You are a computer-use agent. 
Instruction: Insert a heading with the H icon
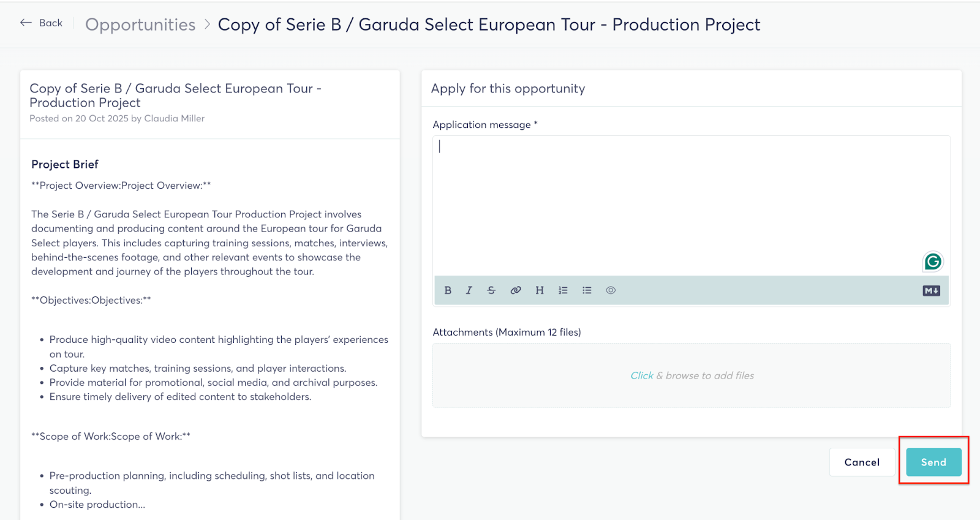540,290
